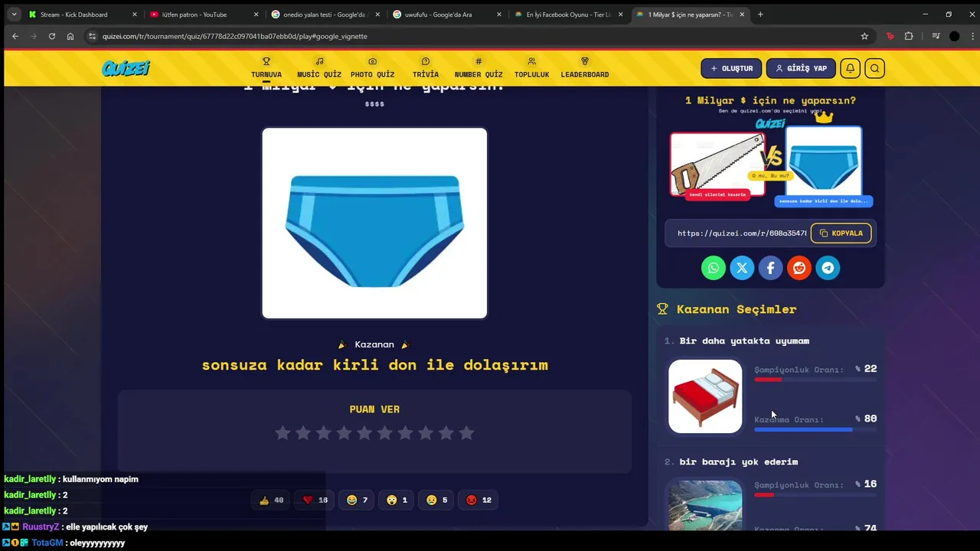Click the Kopyala copy link button
The width and height of the screenshot is (980, 551).
pos(841,233)
